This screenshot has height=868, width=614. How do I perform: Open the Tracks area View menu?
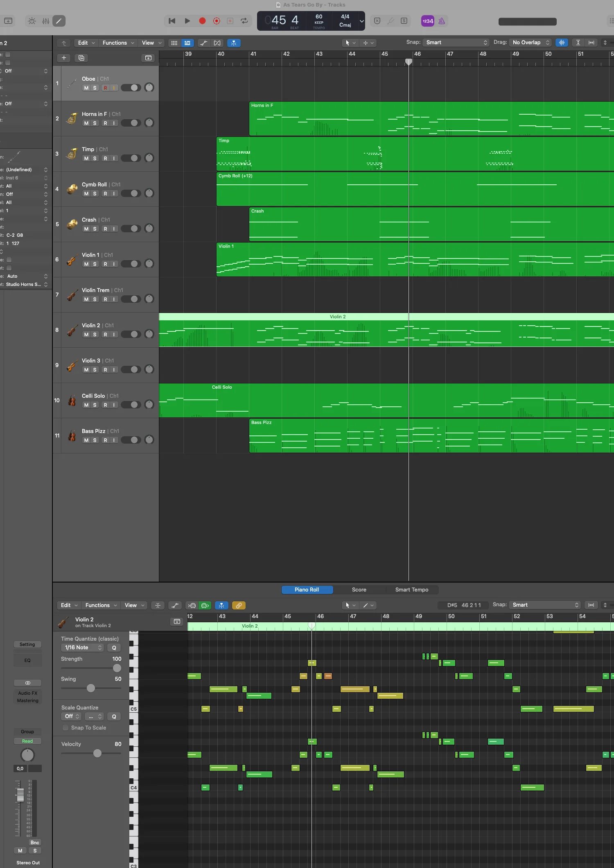(x=151, y=43)
